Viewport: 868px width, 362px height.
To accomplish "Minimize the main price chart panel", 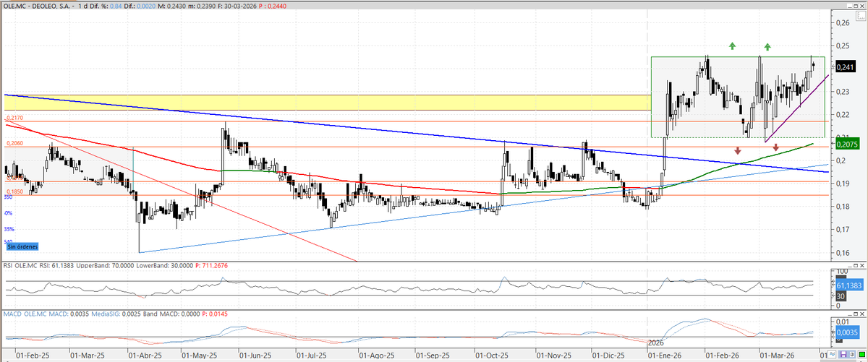I will click(x=850, y=6).
